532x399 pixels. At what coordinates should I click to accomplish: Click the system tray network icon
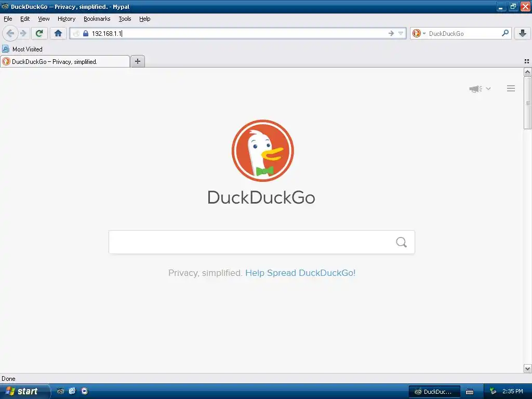[x=493, y=391]
